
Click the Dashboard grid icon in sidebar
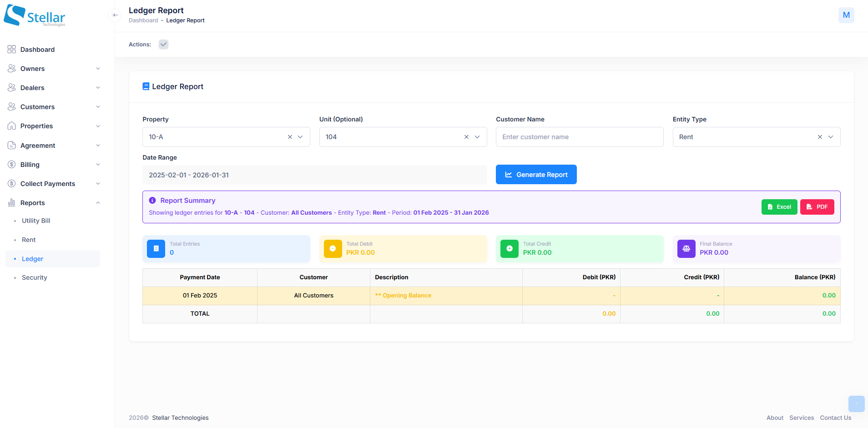pos(11,49)
